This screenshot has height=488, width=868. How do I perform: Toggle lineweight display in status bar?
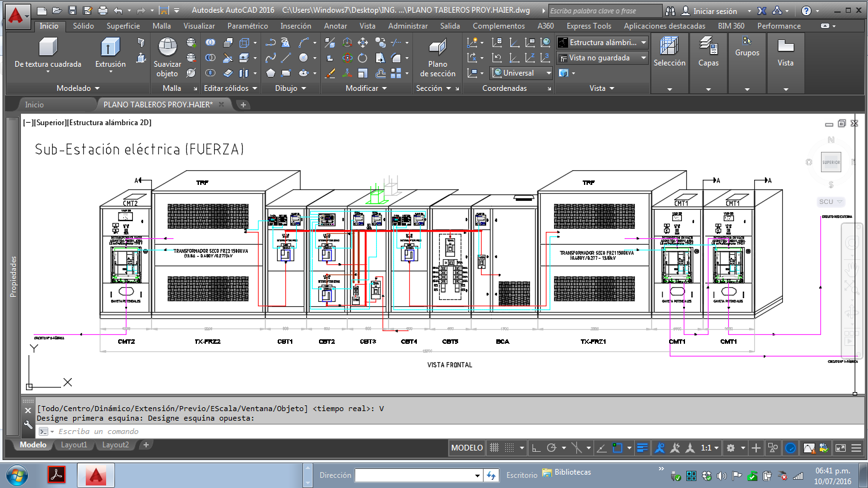pyautogui.click(x=642, y=448)
